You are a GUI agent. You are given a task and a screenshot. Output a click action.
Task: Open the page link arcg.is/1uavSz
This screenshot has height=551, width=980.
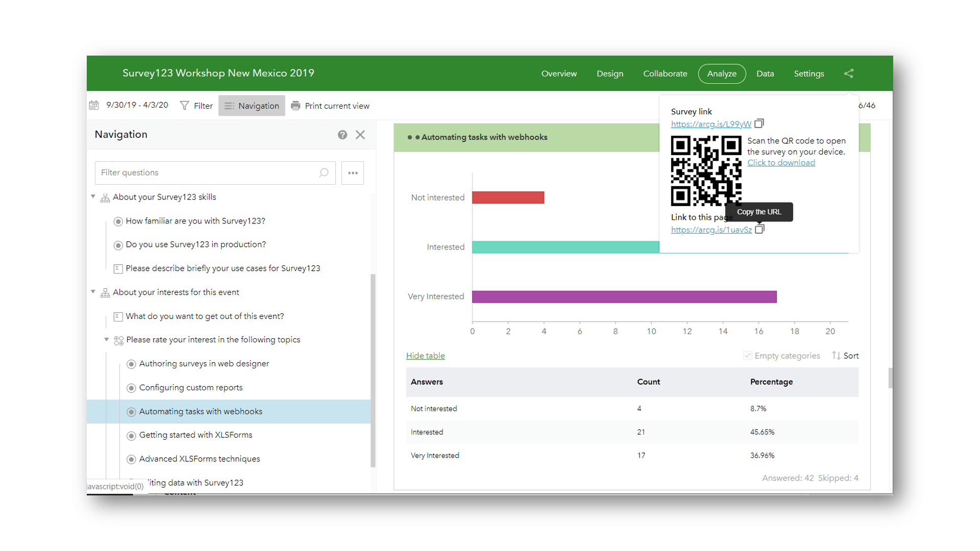(711, 230)
